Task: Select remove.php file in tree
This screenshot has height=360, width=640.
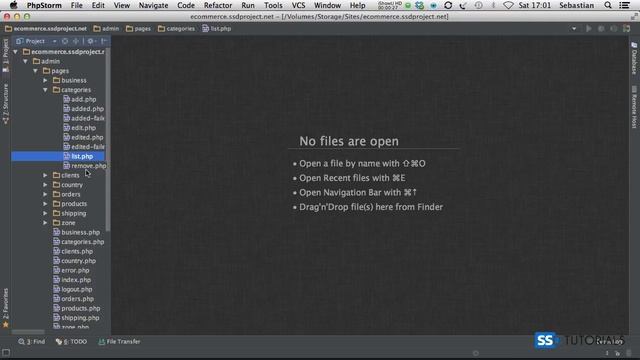Action: (84, 166)
